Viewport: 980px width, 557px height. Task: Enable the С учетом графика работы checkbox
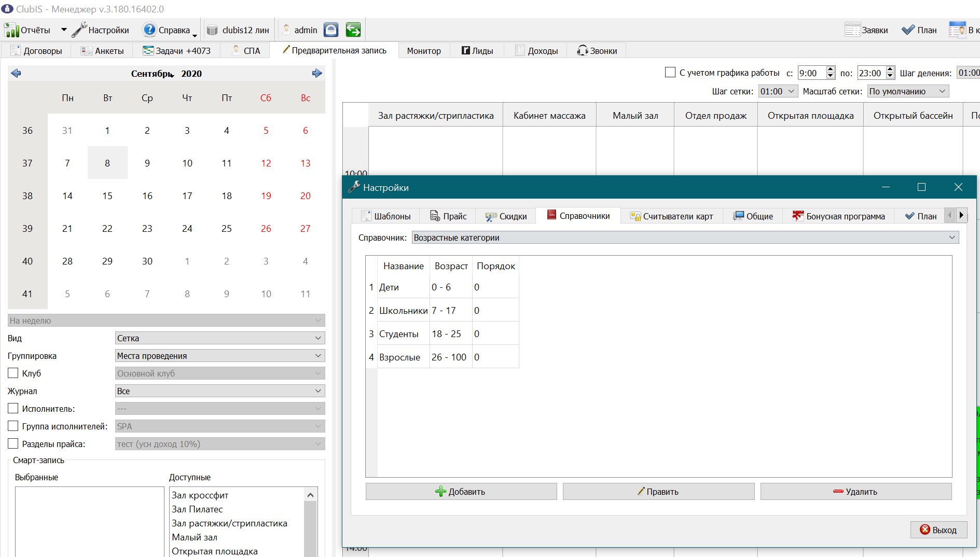[670, 73]
